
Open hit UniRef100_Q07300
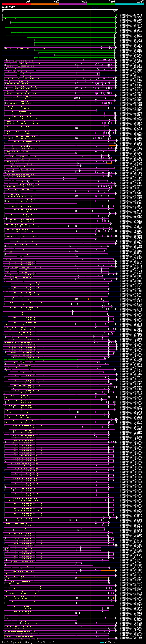[x=131, y=58]
